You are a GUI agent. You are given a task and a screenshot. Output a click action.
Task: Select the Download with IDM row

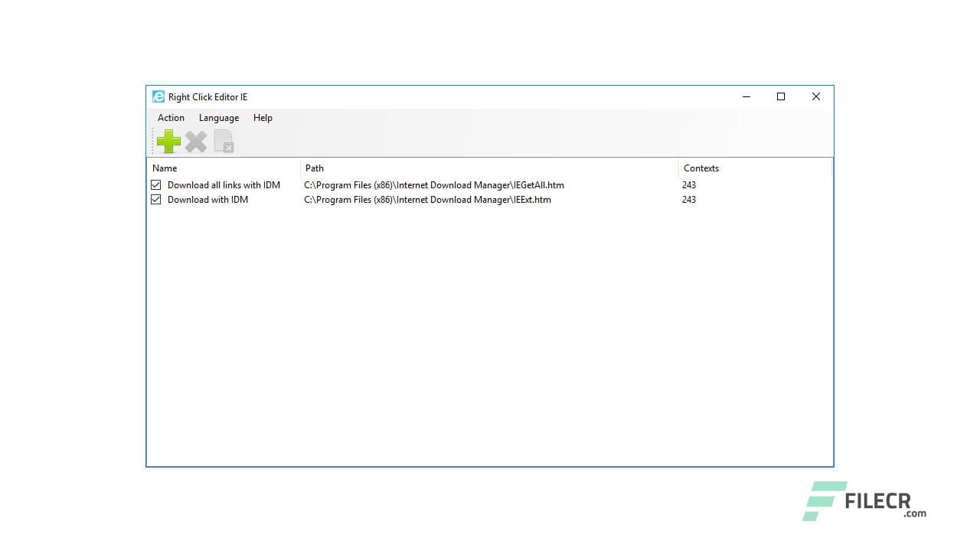[207, 199]
